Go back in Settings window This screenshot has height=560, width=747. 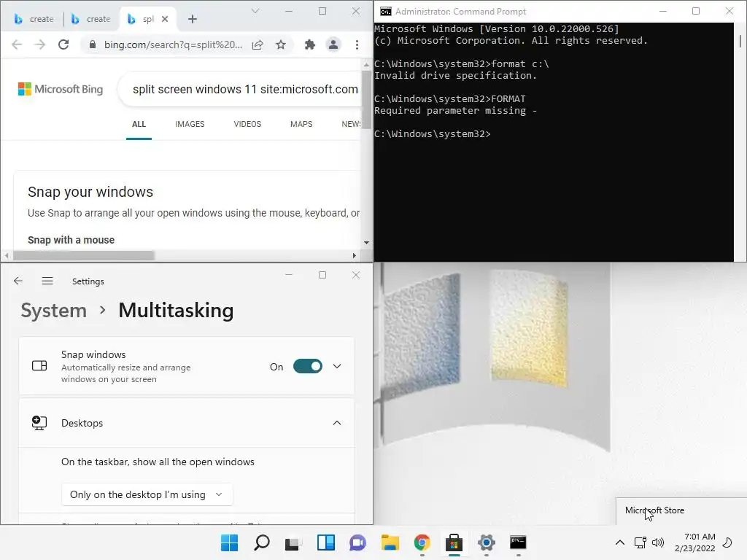pyautogui.click(x=18, y=281)
